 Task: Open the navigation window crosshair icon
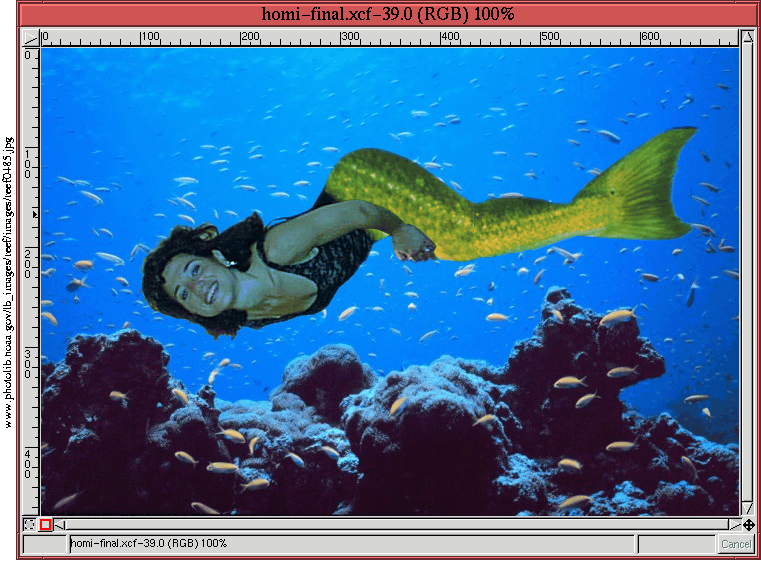(748, 524)
